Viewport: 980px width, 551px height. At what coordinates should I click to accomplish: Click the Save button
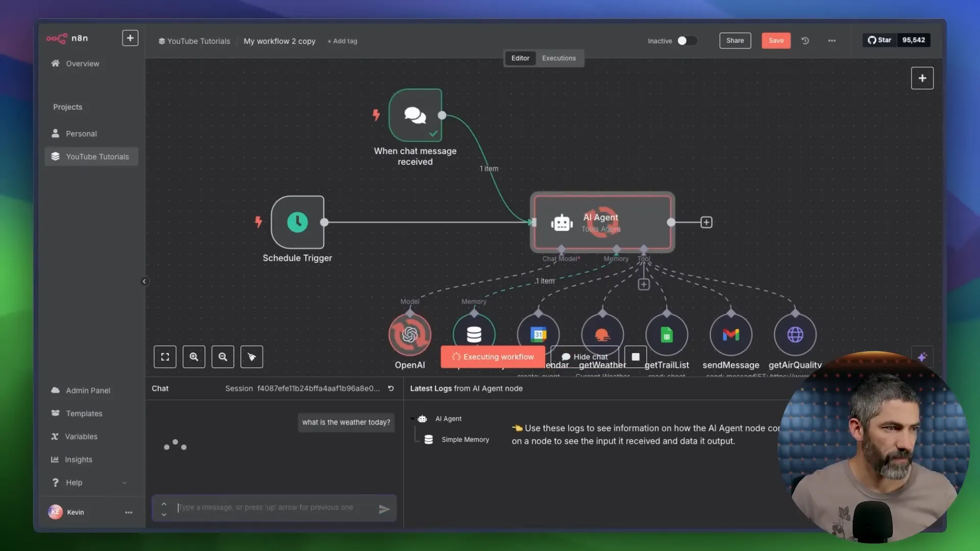pyautogui.click(x=776, y=40)
